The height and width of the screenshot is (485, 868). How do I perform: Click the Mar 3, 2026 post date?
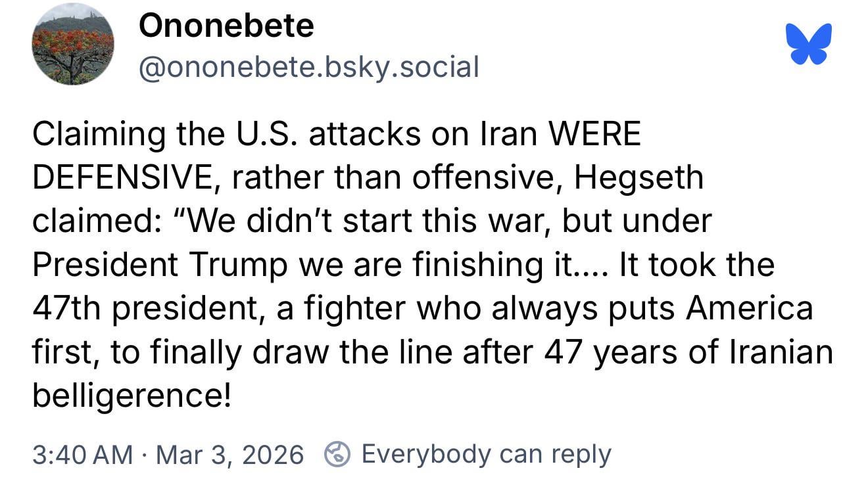coord(229,454)
